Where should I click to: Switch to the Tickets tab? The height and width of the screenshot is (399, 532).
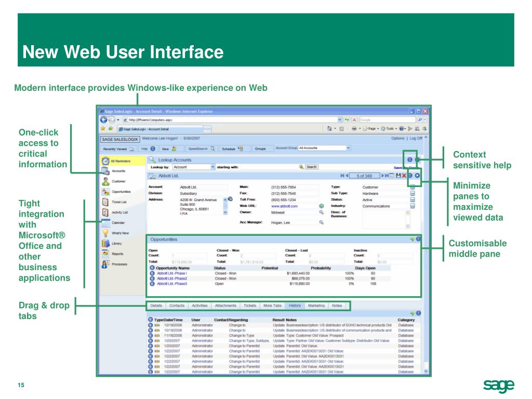[x=250, y=305]
